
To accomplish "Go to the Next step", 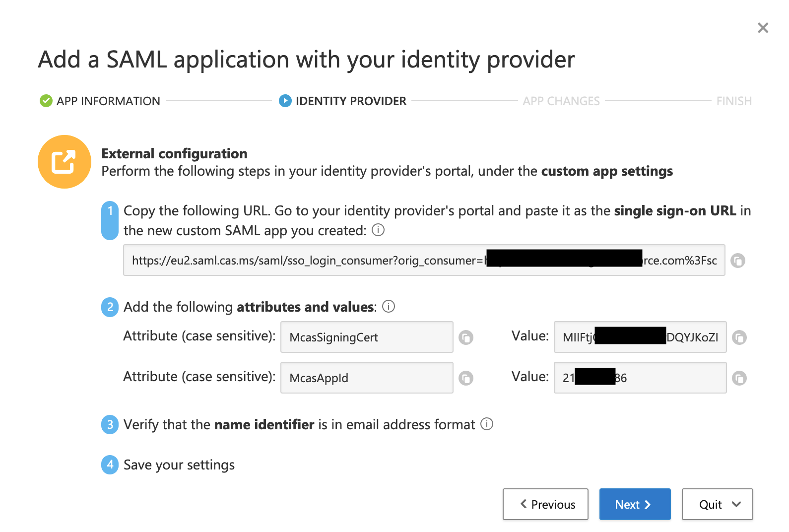I will [634, 504].
